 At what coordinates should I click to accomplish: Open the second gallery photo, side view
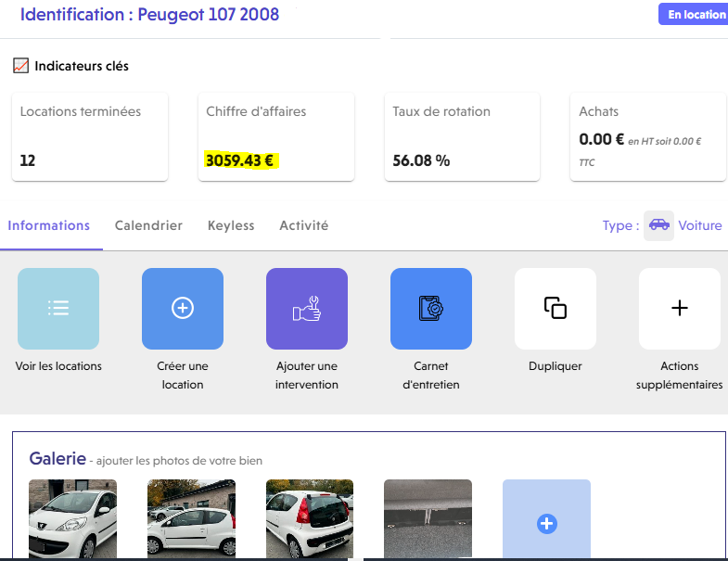191,519
